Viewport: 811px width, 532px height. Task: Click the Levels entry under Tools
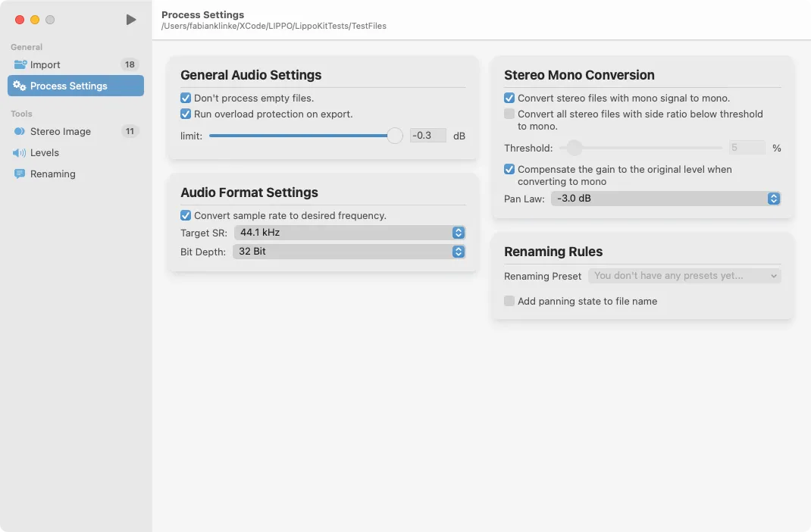click(x=44, y=152)
